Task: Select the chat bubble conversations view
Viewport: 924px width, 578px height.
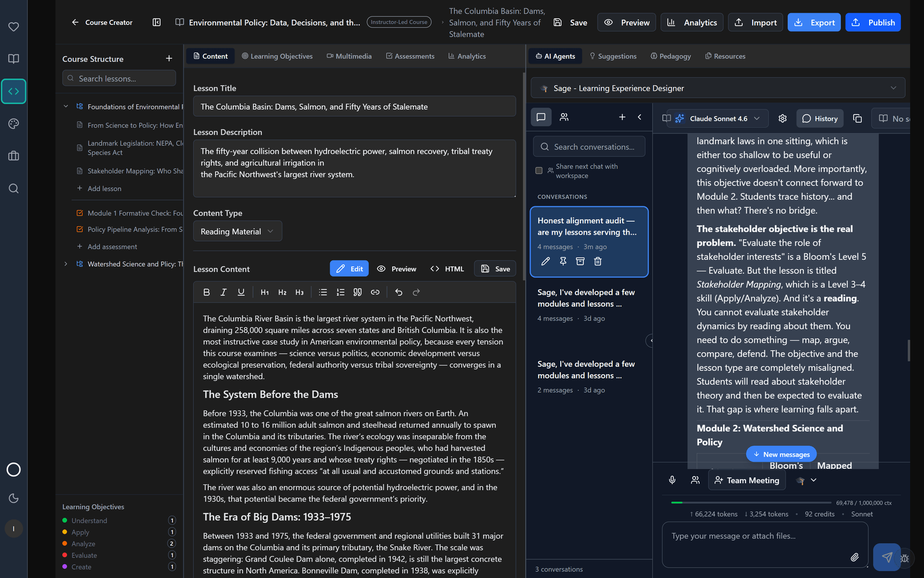Action: (x=541, y=117)
